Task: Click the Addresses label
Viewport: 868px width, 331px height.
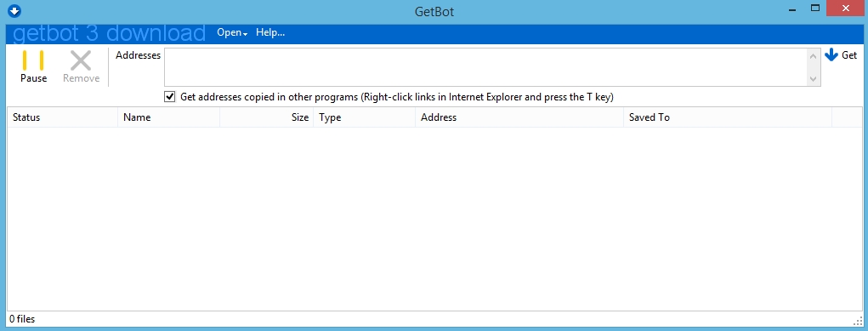Action: [138, 55]
